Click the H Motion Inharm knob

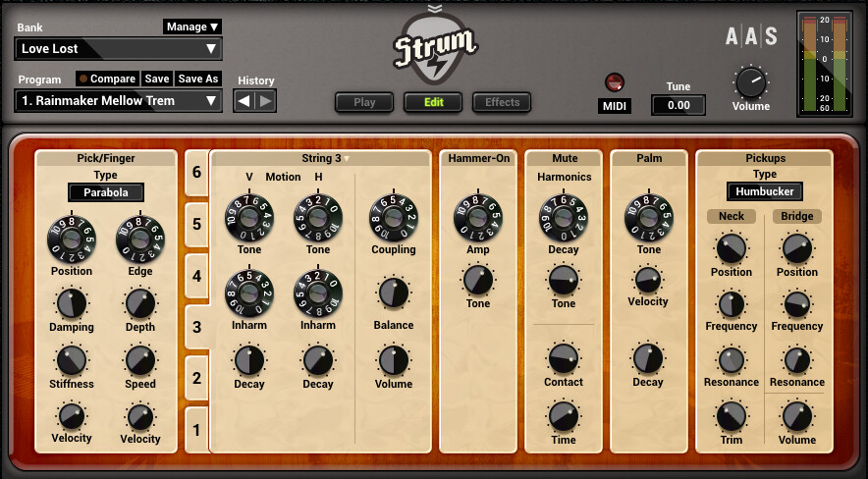pyautogui.click(x=318, y=293)
